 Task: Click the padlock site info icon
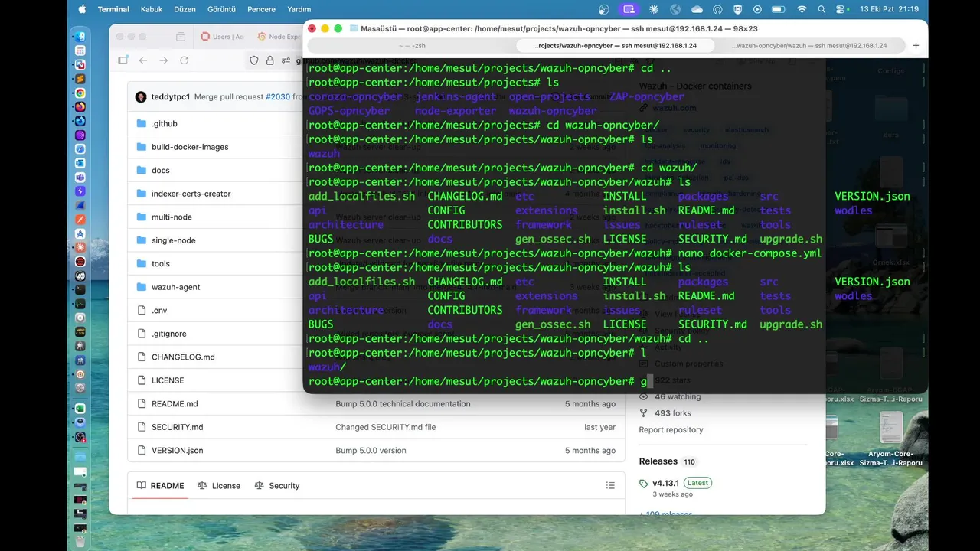(x=269, y=60)
